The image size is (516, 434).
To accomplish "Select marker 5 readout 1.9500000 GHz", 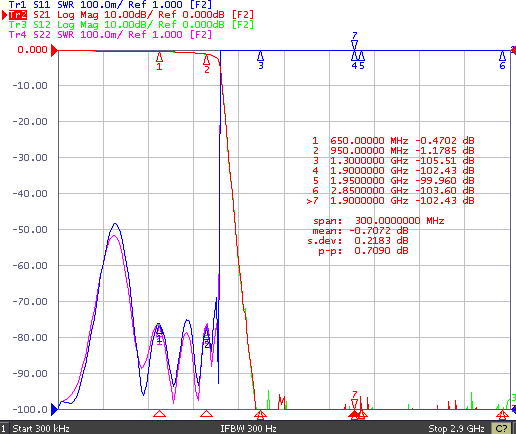I will tap(393, 180).
